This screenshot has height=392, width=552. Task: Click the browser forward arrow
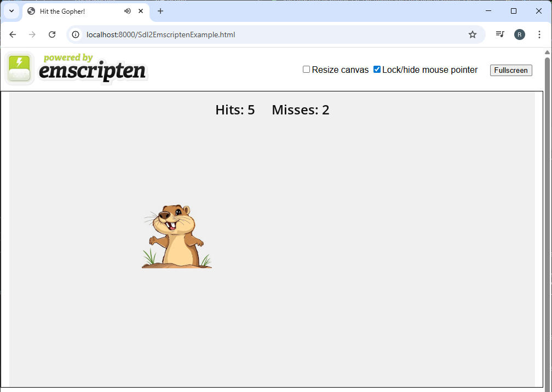(32, 34)
